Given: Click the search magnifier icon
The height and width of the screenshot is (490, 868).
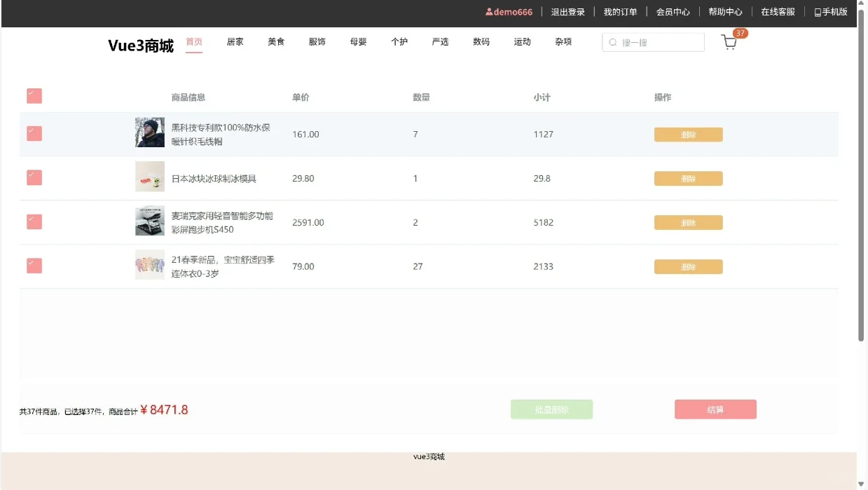Looking at the screenshot, I should tap(613, 42).
